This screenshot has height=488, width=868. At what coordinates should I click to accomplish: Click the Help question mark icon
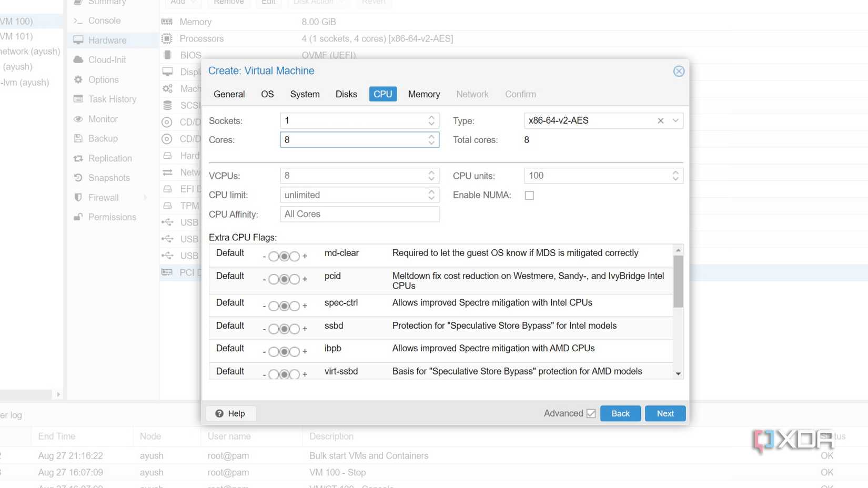[x=219, y=413]
